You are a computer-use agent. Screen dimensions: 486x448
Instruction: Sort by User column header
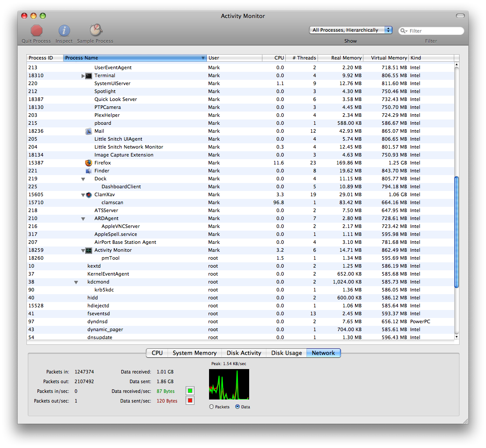click(234, 58)
